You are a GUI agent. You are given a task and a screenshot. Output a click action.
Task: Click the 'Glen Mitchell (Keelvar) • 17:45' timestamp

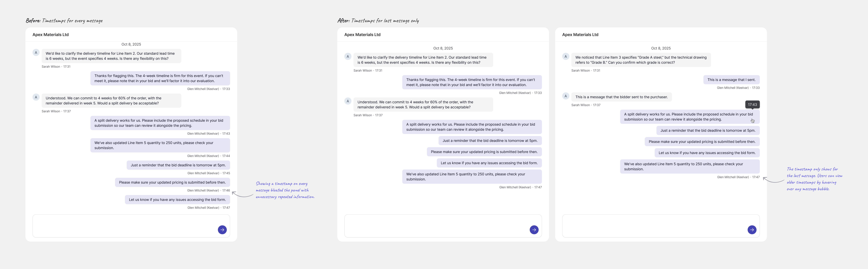click(x=209, y=173)
